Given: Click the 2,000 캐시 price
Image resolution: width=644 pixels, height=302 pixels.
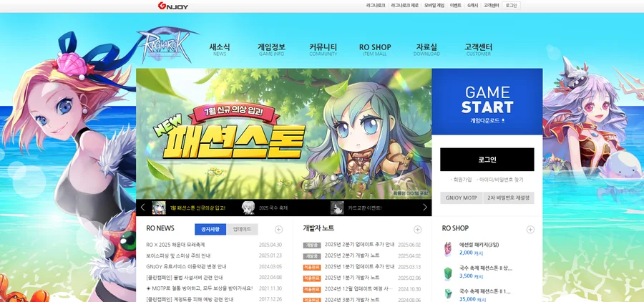Looking at the screenshot, I should pyautogui.click(x=472, y=253).
